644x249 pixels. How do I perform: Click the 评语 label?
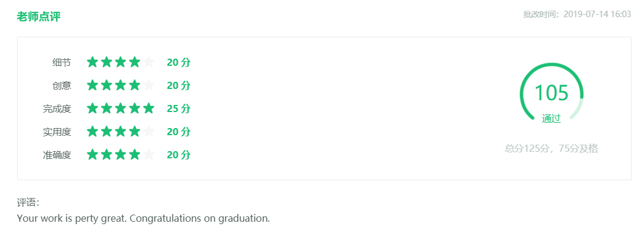coord(28,203)
